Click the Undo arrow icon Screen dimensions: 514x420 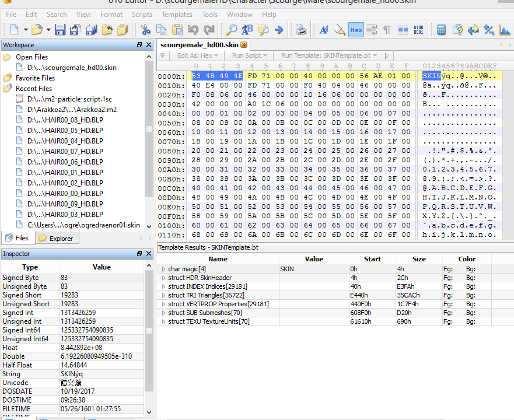(193, 30)
